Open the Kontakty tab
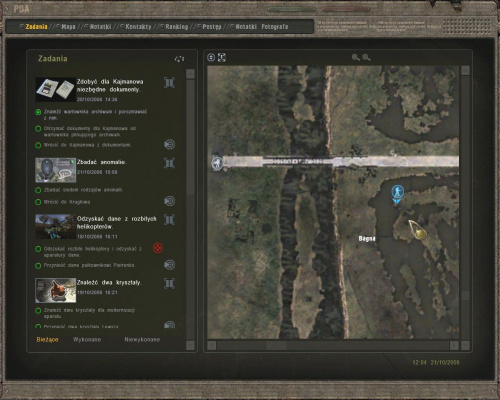 [x=138, y=27]
